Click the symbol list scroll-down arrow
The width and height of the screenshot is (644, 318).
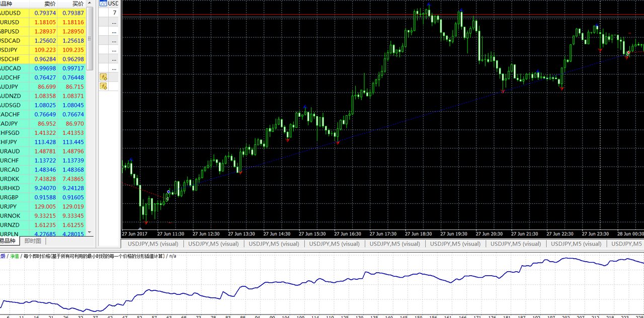[90, 232]
